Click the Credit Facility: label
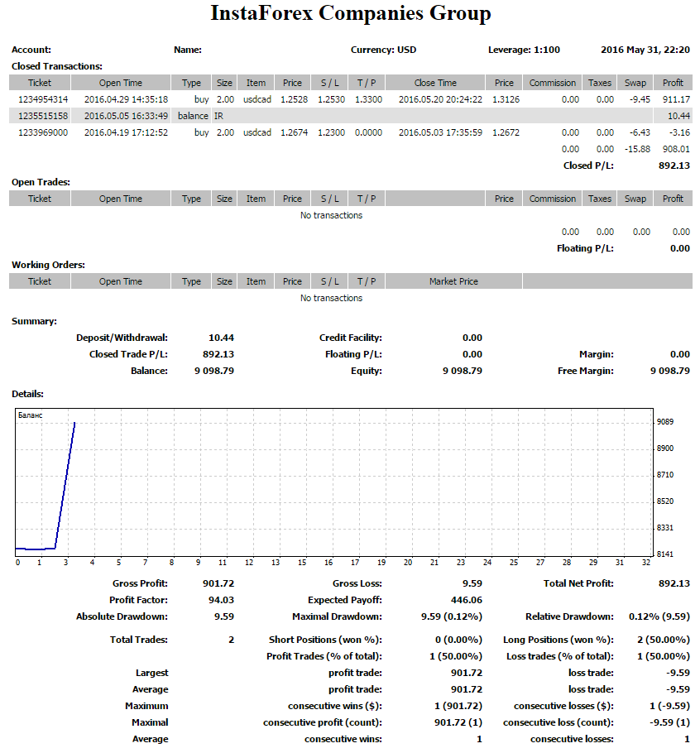Viewport: 700px width, 753px height. [x=351, y=338]
